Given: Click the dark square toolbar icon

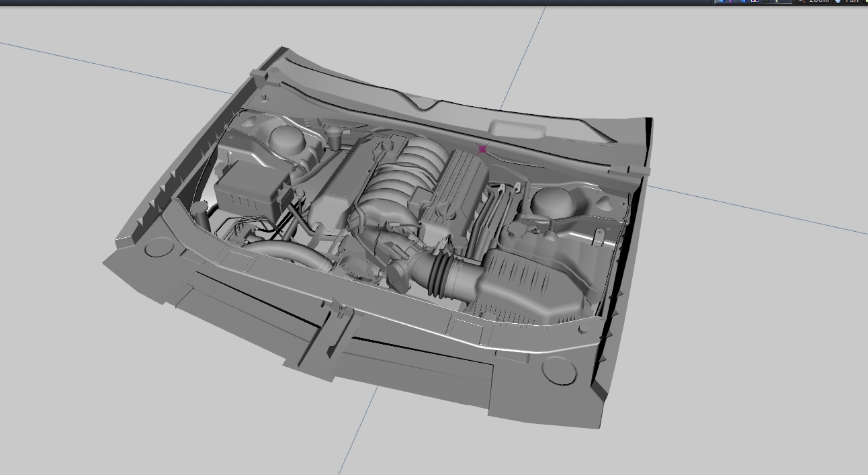Looking at the screenshot, I should click(x=766, y=1).
